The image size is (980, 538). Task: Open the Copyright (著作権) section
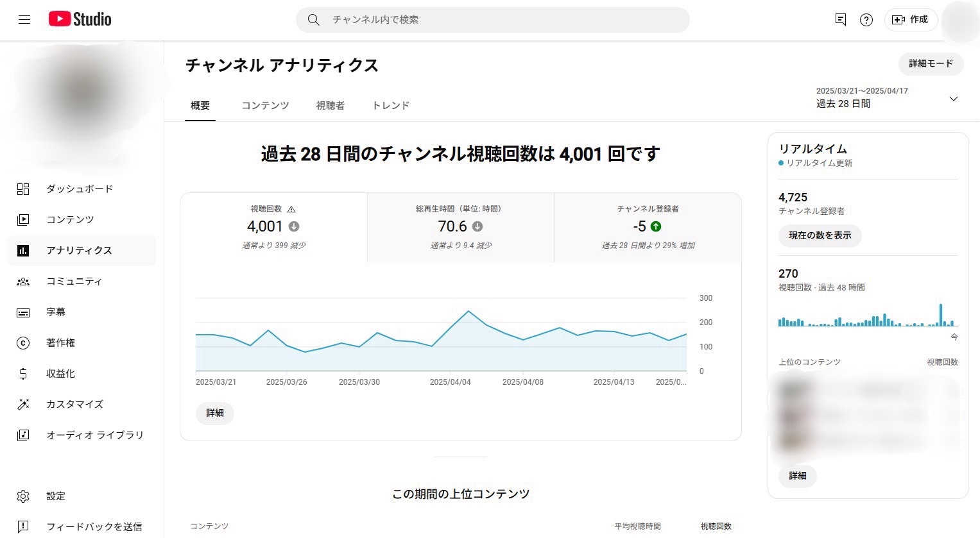coord(24,342)
